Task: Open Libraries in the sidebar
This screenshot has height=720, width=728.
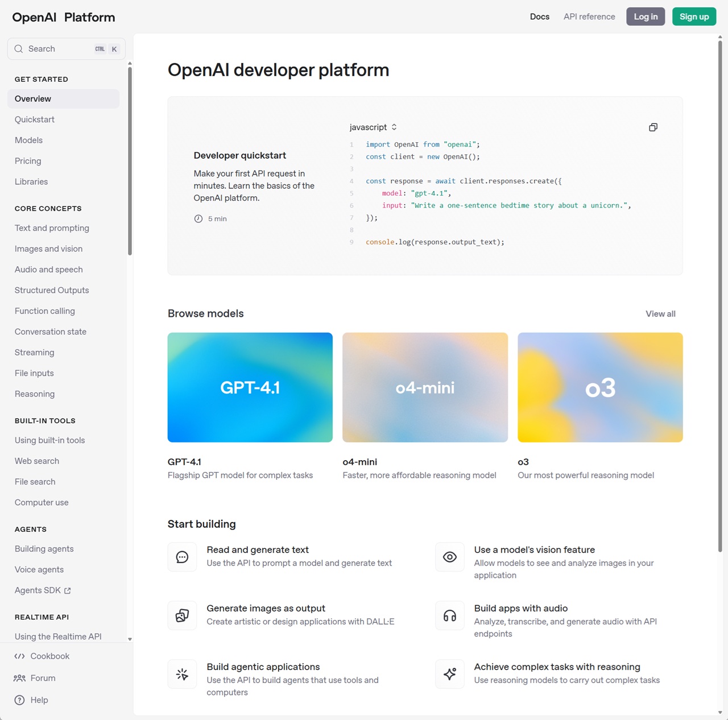Action: [31, 182]
